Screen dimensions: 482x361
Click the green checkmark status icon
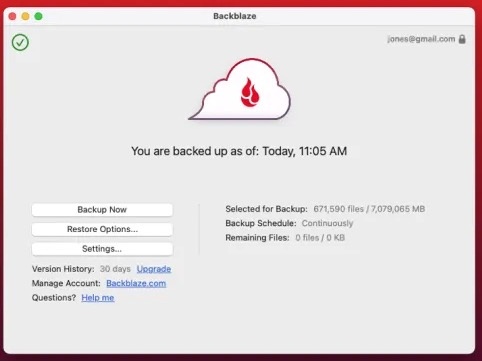point(20,42)
